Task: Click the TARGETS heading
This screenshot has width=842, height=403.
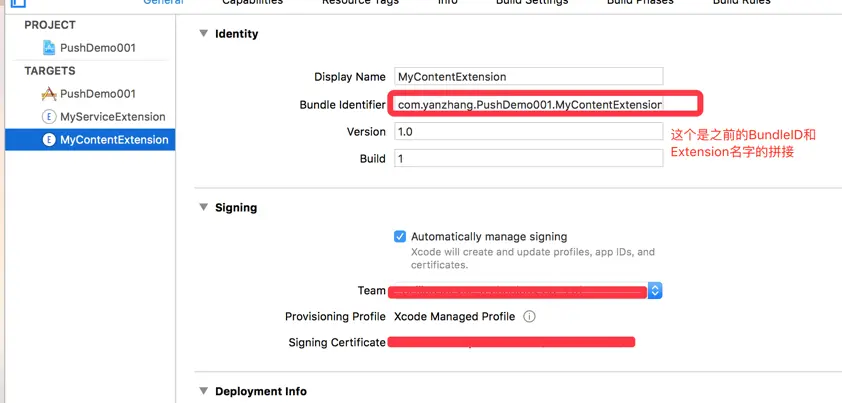Action: (50, 71)
